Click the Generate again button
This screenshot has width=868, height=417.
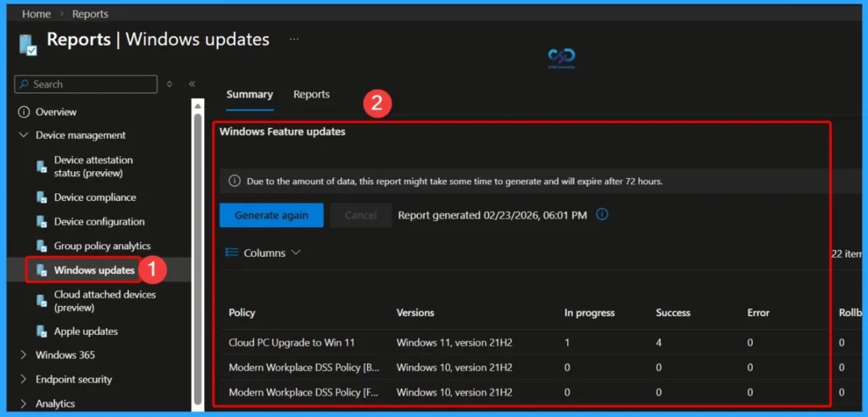[x=271, y=215]
